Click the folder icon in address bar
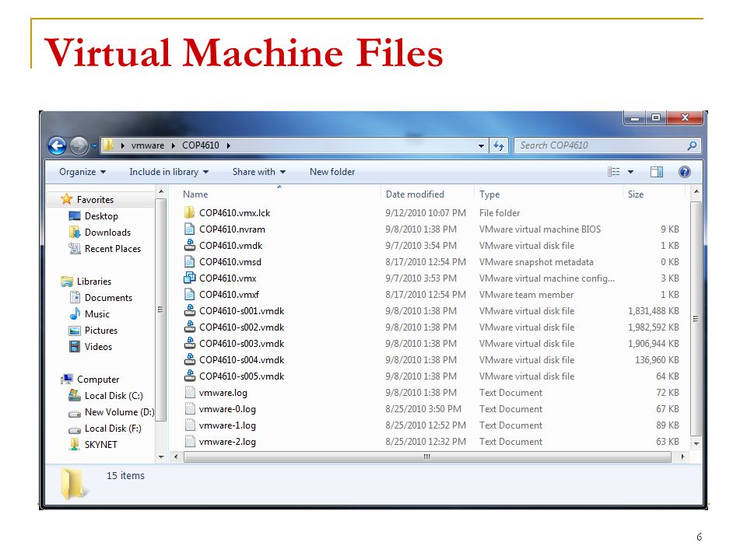The width and height of the screenshot is (747, 560). click(x=109, y=145)
